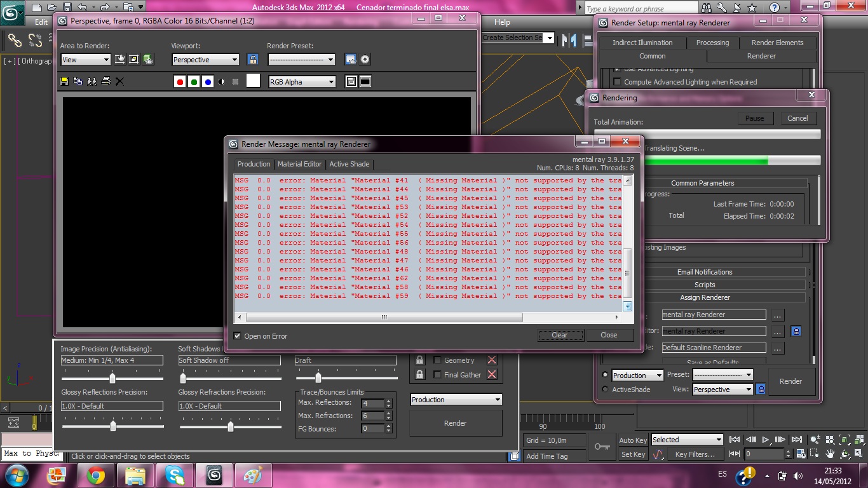Click Unlink Selection tool icon

[35, 41]
